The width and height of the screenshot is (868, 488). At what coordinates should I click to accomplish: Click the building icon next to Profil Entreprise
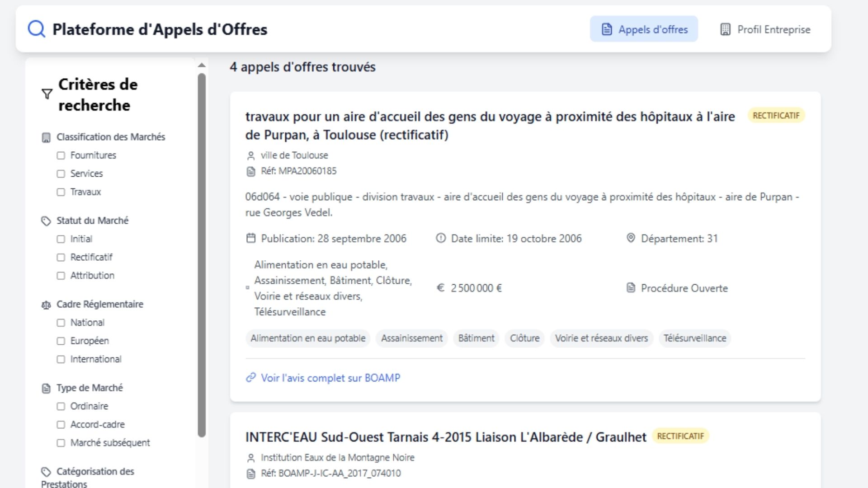726,29
